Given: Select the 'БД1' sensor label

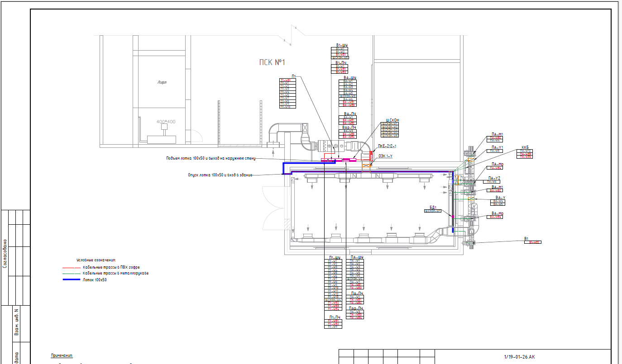Looking at the screenshot, I should point(433,207).
